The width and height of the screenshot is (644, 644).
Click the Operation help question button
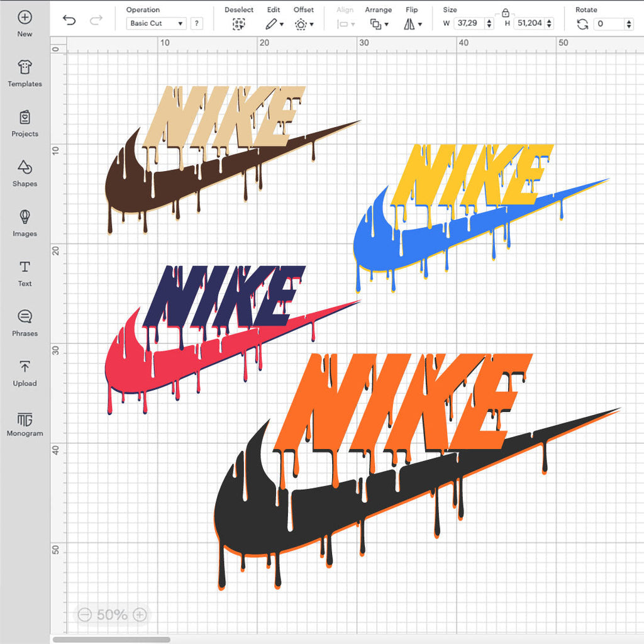pos(197,24)
